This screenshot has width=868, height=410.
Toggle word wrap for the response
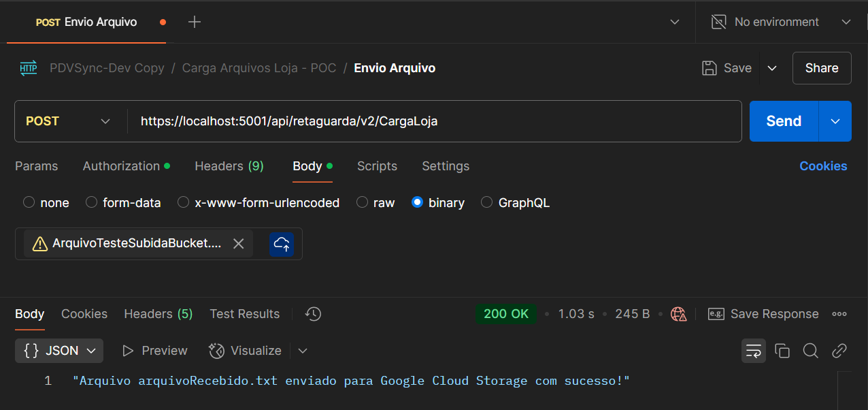pyautogui.click(x=754, y=351)
